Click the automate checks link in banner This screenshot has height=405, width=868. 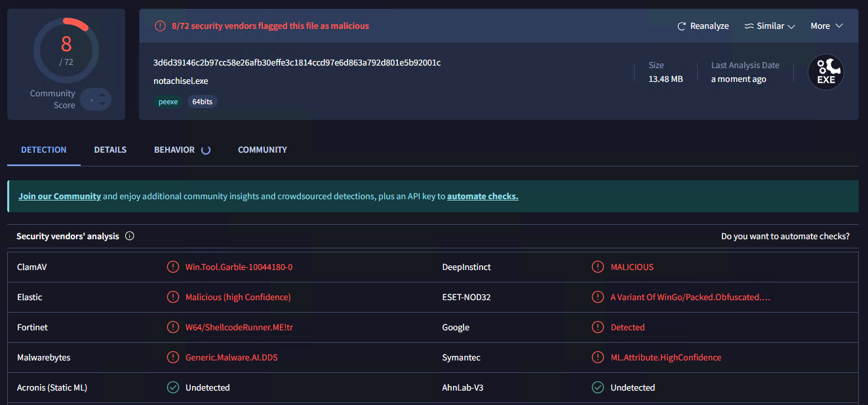[x=483, y=196]
